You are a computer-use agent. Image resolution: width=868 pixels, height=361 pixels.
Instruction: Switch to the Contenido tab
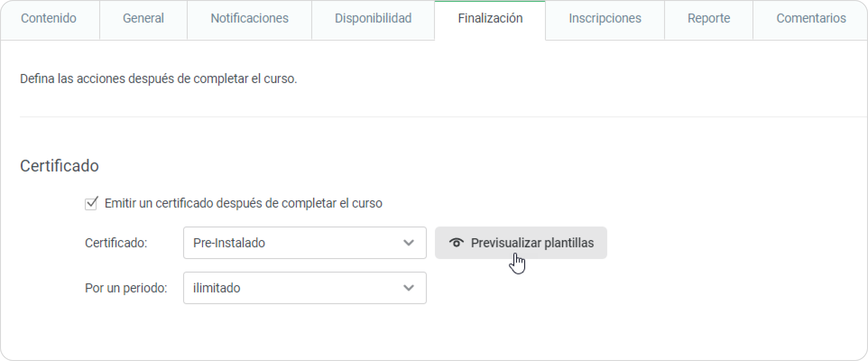pos(49,19)
